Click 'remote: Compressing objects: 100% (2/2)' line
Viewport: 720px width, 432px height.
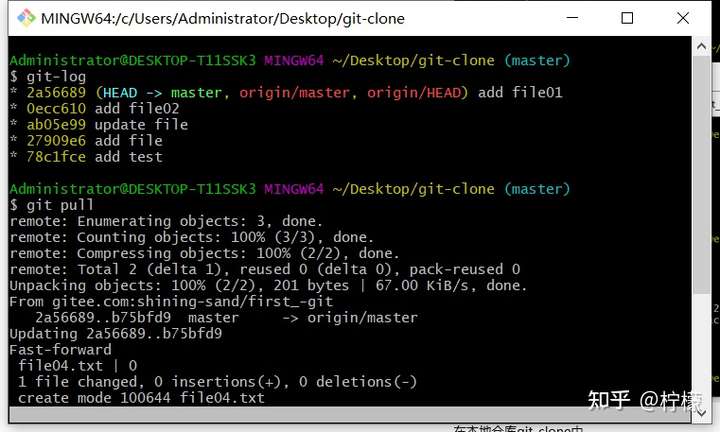pos(204,253)
